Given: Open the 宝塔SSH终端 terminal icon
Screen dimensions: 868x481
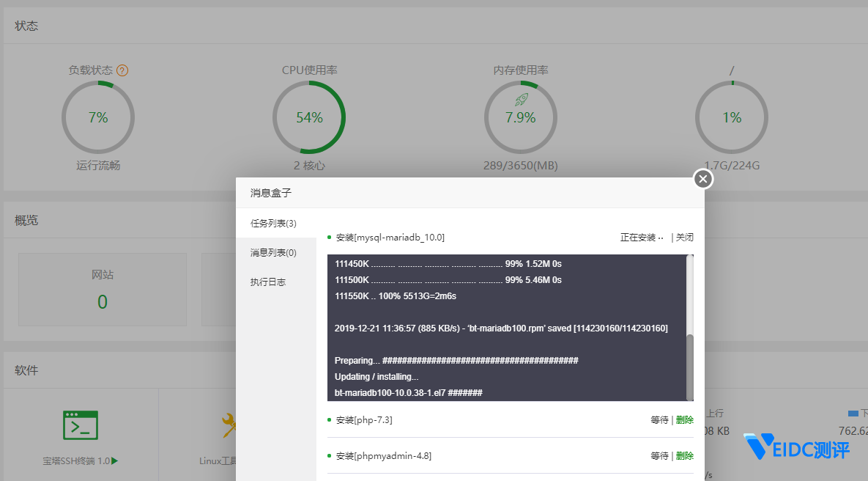Looking at the screenshot, I should tap(81, 425).
